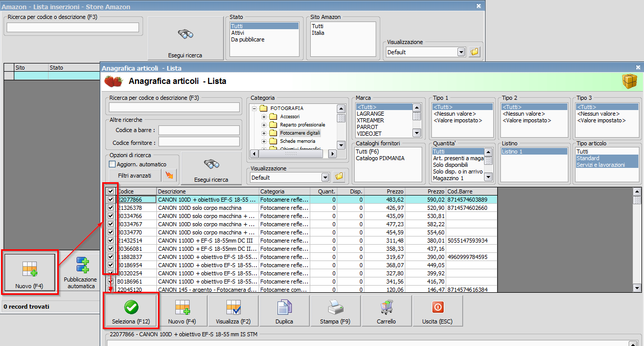Click scroll-right arrow in the Categoria tree
Screen dimensions: 644x346
332,154
